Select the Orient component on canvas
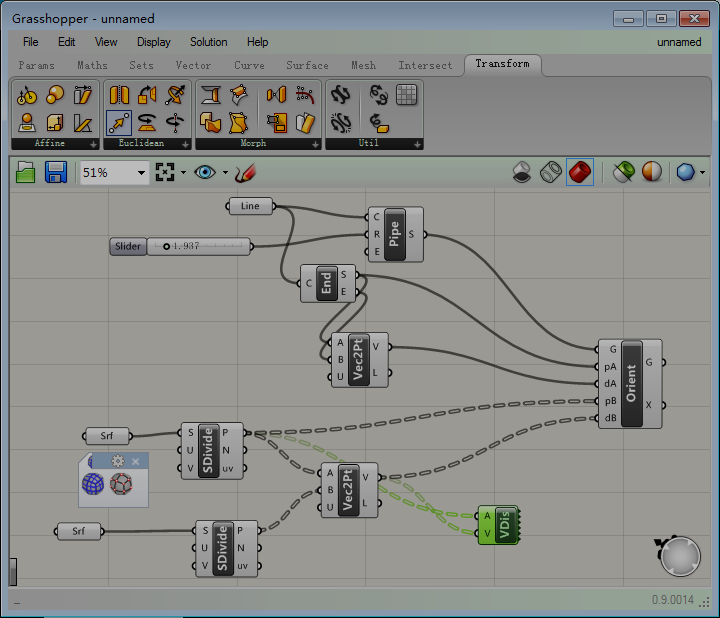Image resolution: width=720 pixels, height=618 pixels. (631, 383)
